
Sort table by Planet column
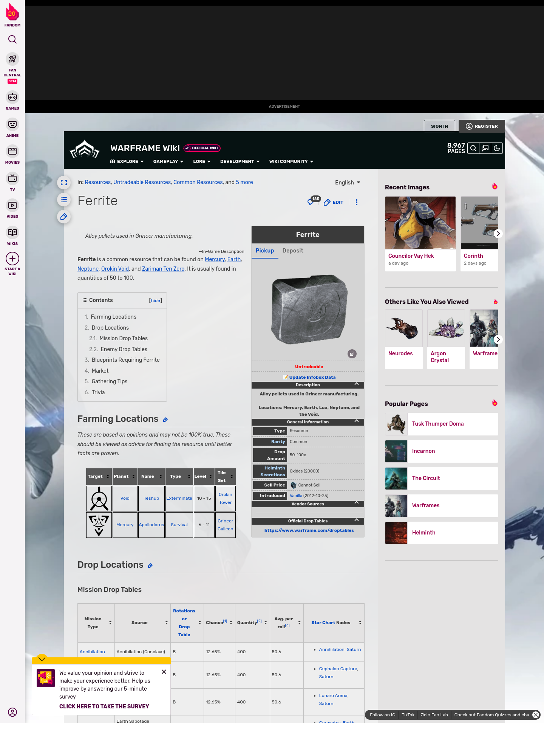(125, 476)
